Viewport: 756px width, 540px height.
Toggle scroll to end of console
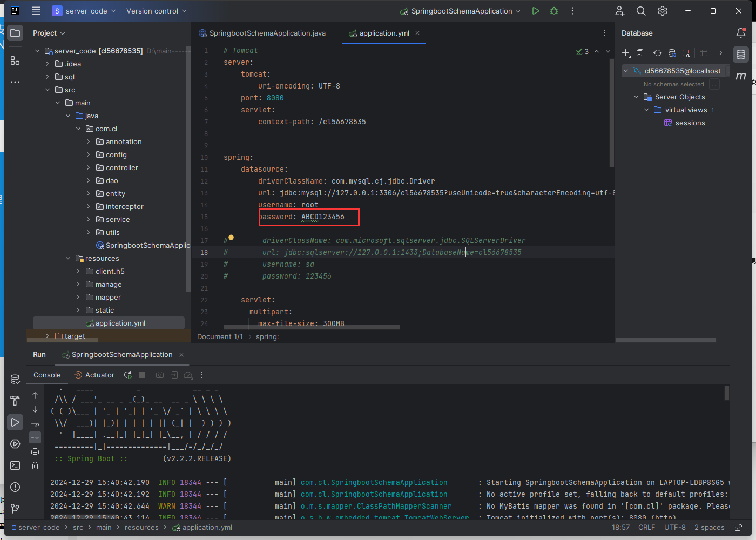pyautogui.click(x=35, y=437)
